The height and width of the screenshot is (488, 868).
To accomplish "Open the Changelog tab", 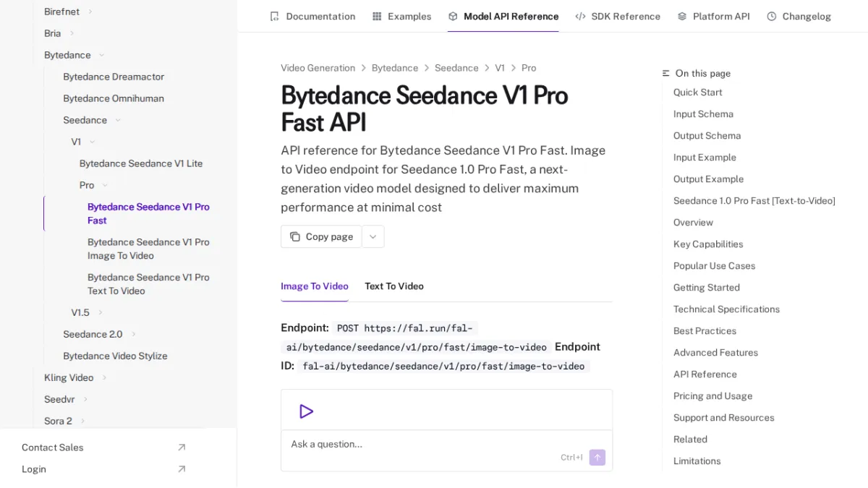I will (799, 16).
